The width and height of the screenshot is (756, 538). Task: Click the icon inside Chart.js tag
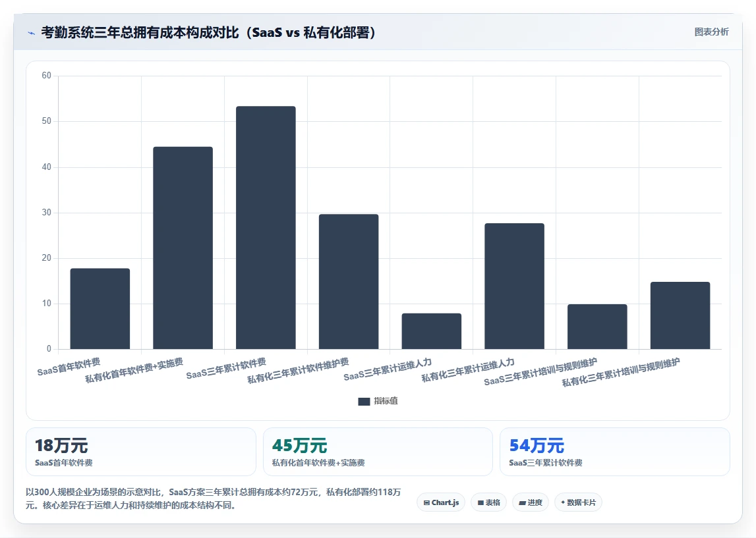(x=426, y=503)
